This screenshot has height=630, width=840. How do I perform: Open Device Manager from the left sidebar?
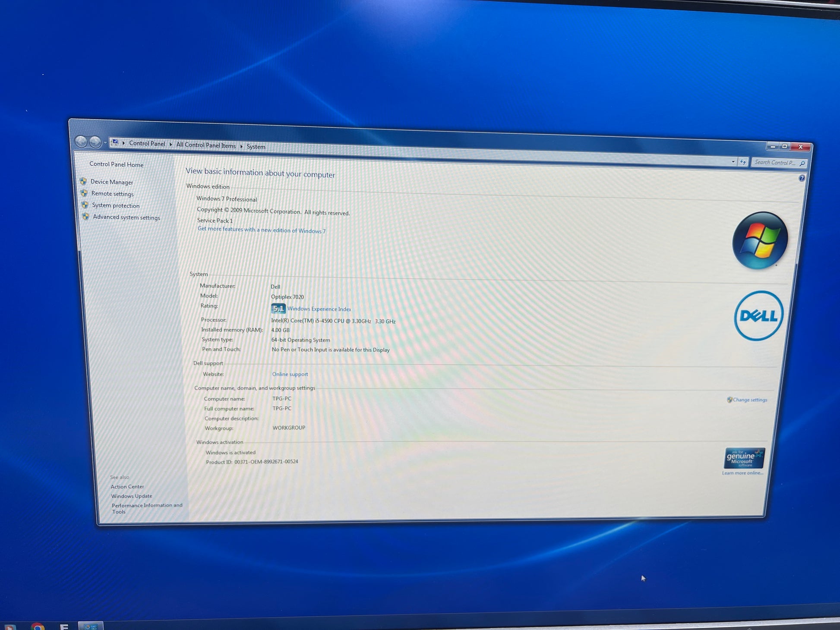[x=112, y=182]
